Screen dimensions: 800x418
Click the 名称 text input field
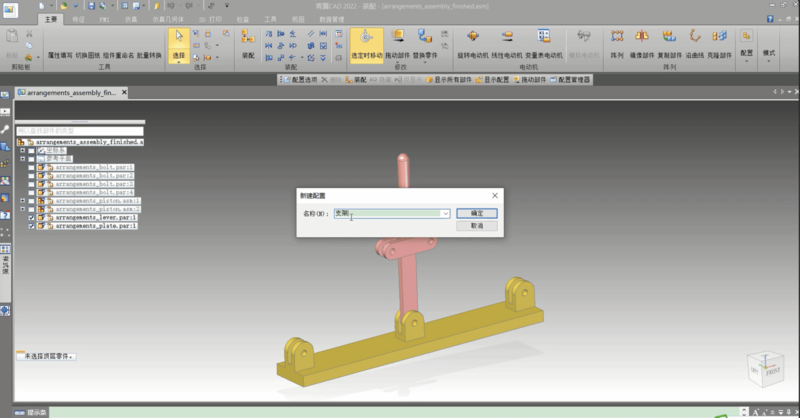click(x=387, y=213)
